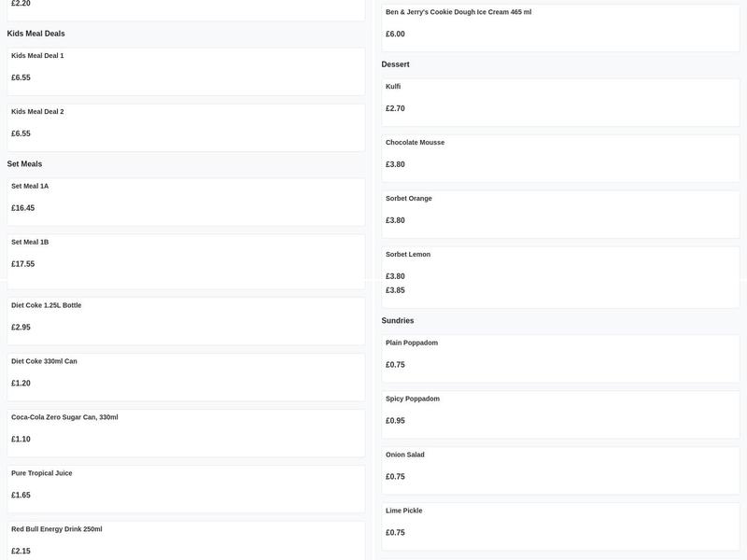Choose Onion Salad item

(x=560, y=470)
